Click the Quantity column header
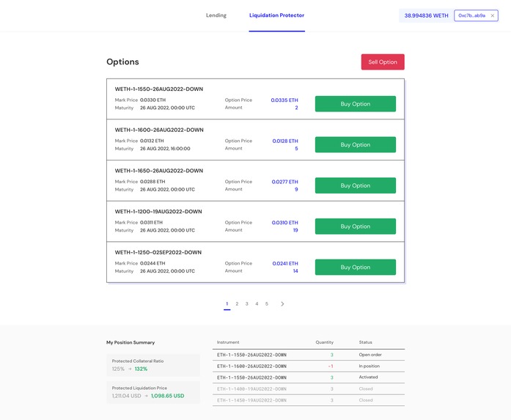 (x=324, y=342)
